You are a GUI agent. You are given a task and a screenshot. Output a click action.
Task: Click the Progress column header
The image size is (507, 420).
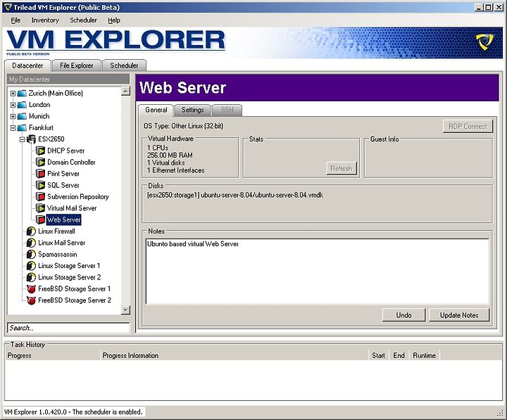[53, 355]
